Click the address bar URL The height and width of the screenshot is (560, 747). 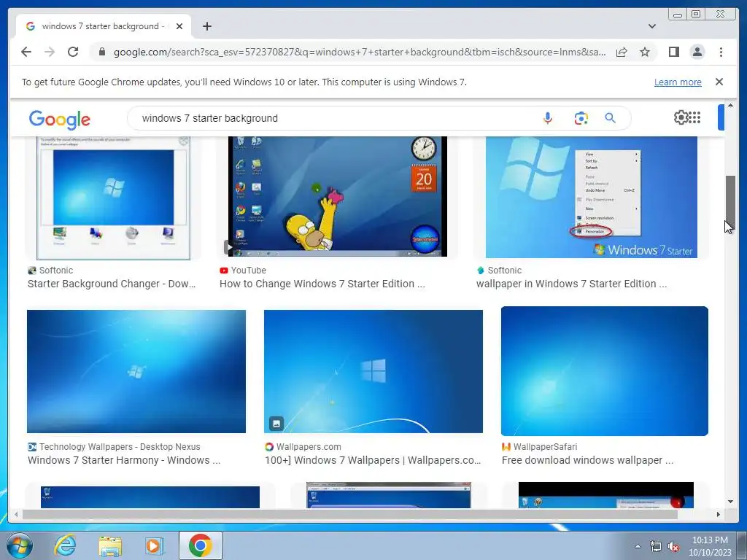360,52
